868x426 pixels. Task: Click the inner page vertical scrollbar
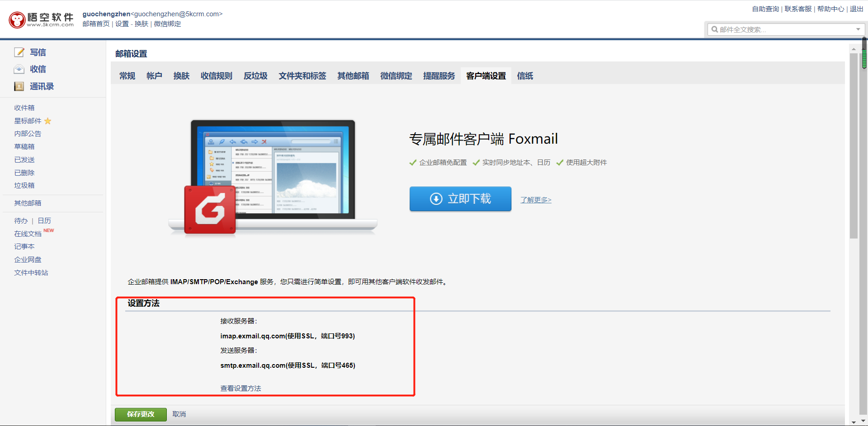pos(854,146)
